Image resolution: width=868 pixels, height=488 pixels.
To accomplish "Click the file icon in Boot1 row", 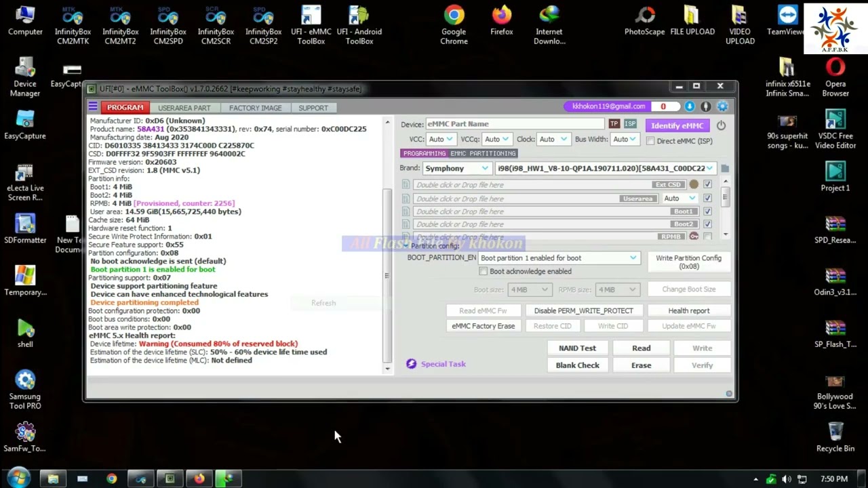I will point(406,211).
